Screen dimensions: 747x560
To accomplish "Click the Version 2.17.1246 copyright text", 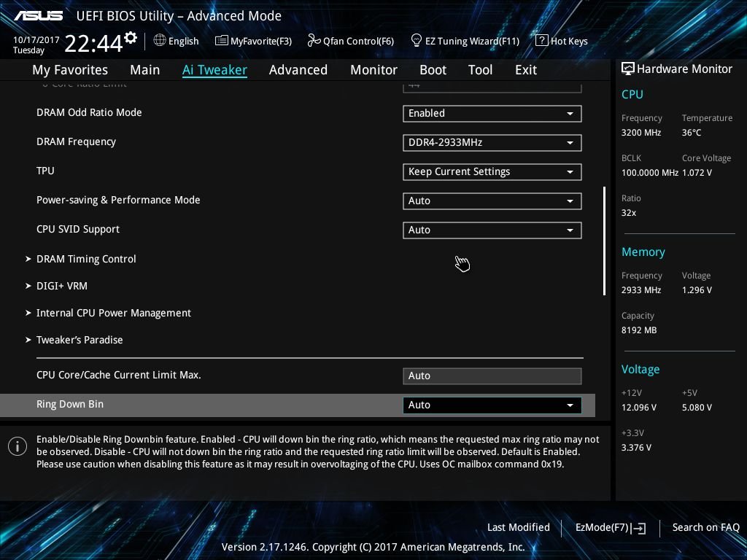I will [x=373, y=547].
